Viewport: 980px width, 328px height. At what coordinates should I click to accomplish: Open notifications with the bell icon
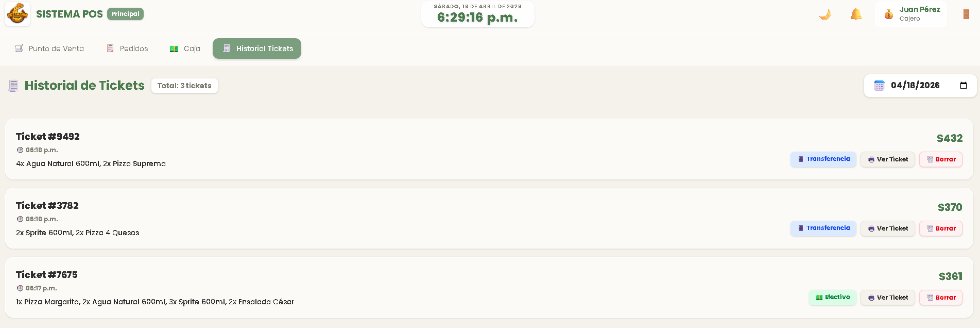click(x=855, y=14)
